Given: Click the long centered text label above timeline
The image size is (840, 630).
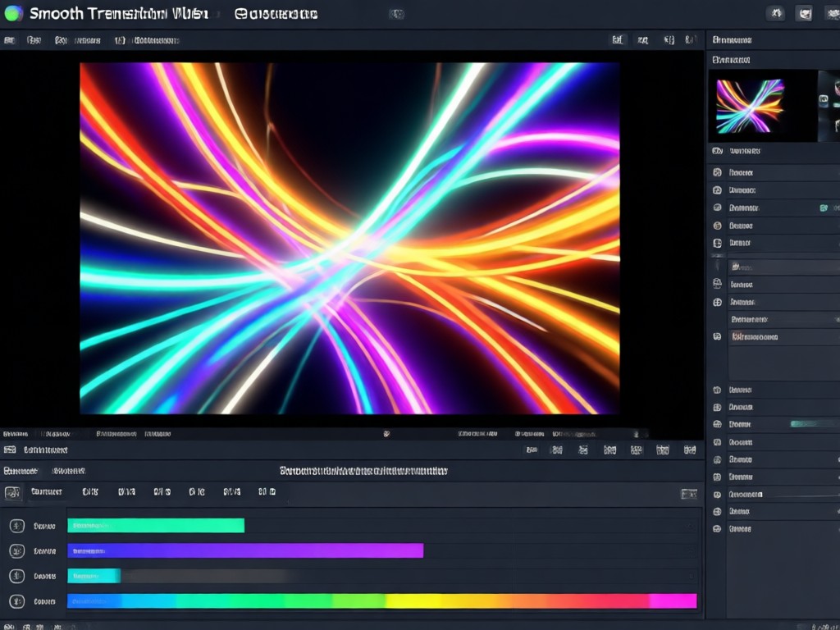Looking at the screenshot, I should (x=363, y=471).
